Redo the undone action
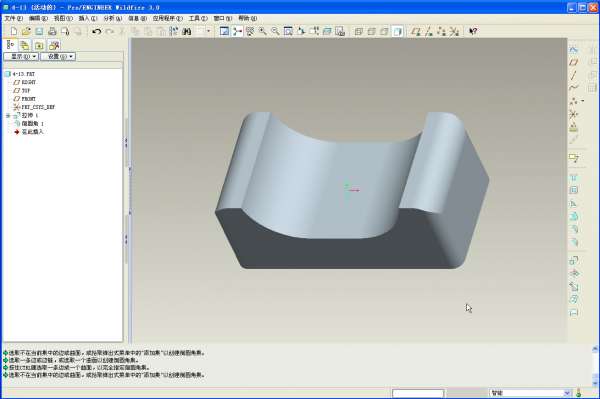 click(x=109, y=31)
